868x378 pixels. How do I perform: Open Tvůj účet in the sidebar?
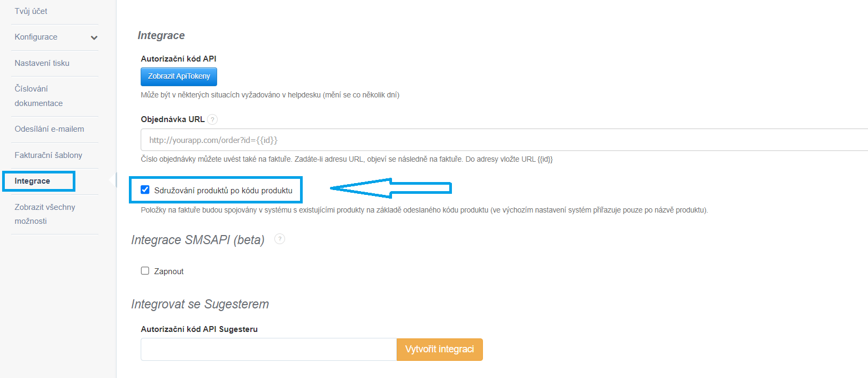(x=31, y=11)
